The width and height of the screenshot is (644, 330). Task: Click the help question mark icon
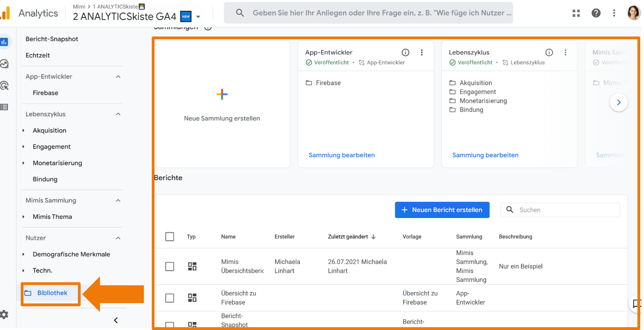coord(596,13)
